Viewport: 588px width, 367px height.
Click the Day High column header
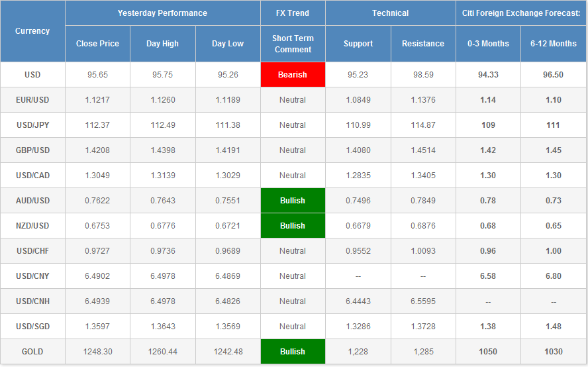tap(162, 44)
